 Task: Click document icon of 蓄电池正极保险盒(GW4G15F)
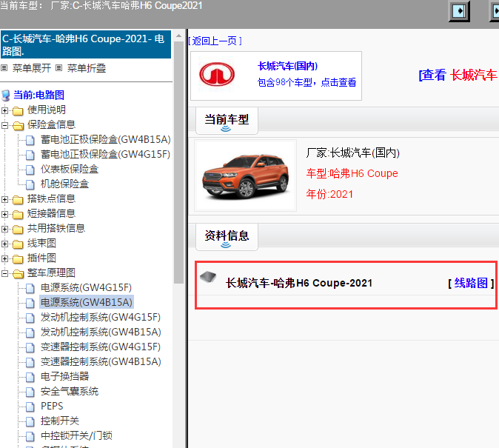click(x=30, y=155)
